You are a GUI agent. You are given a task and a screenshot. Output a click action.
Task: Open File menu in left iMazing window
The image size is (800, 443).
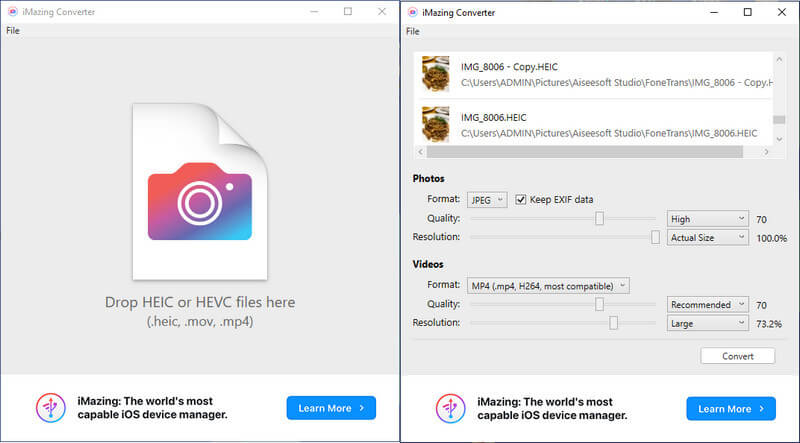coord(13,31)
